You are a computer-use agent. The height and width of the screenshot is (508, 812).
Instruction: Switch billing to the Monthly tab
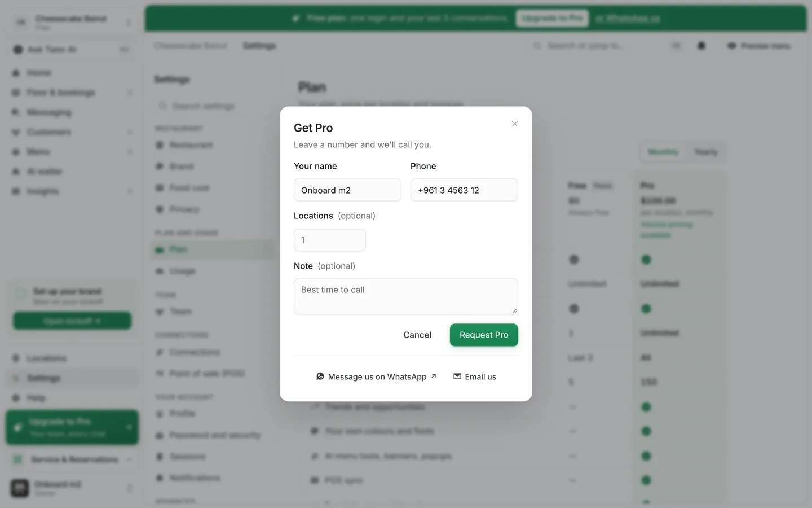click(663, 152)
